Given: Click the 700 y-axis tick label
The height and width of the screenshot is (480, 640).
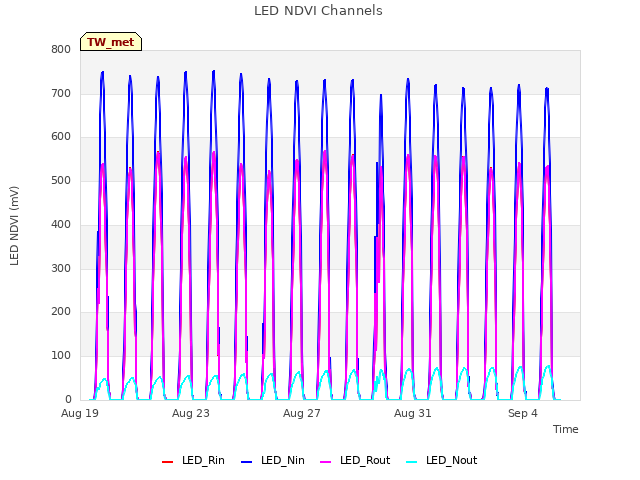Looking at the screenshot, I should (x=61, y=93).
